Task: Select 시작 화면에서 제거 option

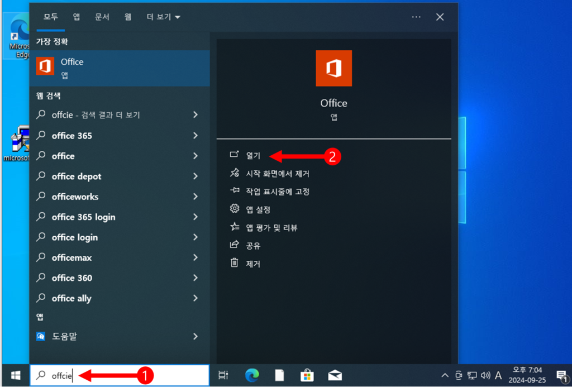Action: pyautogui.click(x=277, y=174)
